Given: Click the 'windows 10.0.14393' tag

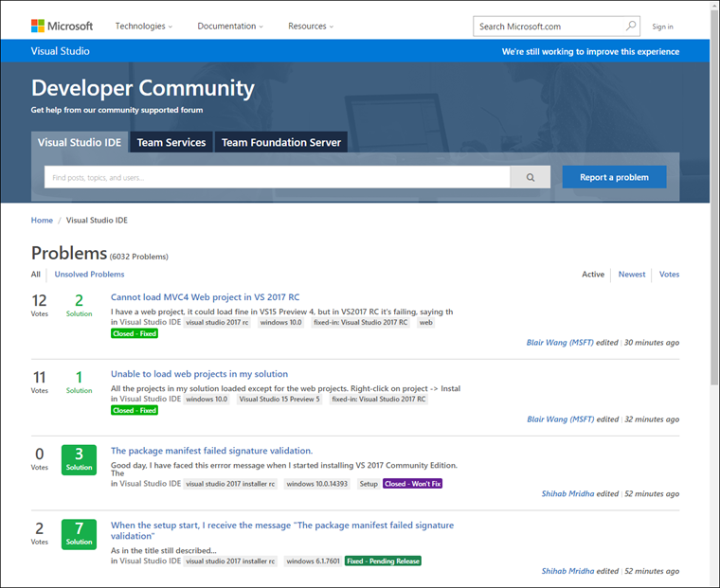Looking at the screenshot, I should (316, 483).
